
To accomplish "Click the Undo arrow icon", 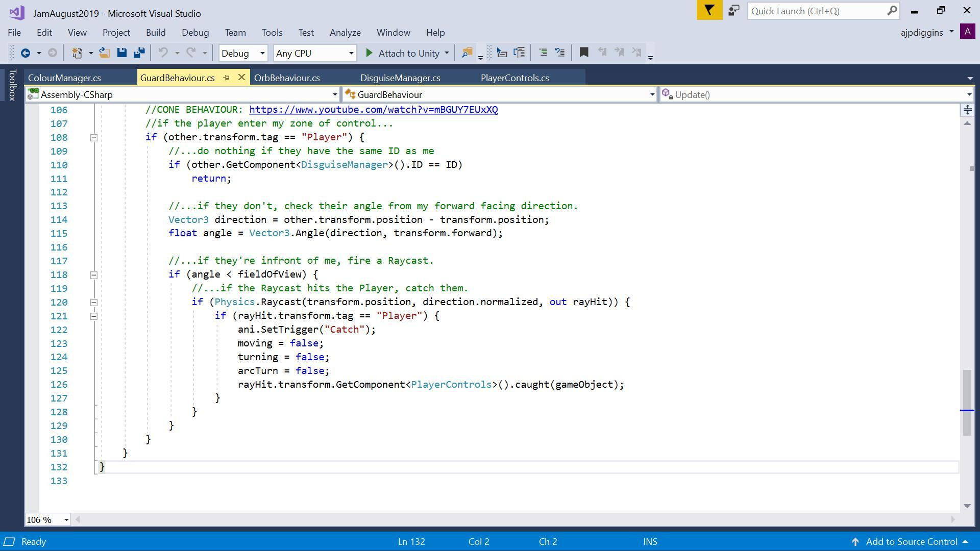I will (x=163, y=53).
